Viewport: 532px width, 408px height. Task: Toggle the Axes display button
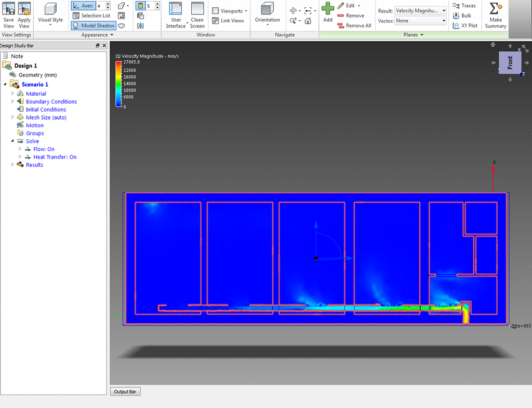[84, 6]
